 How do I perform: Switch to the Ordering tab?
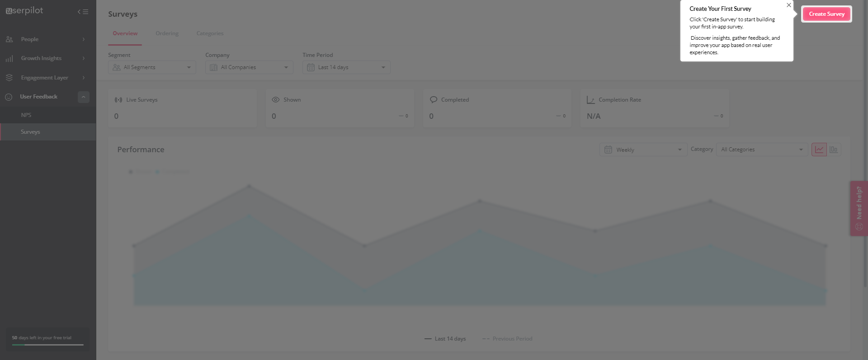coord(167,33)
